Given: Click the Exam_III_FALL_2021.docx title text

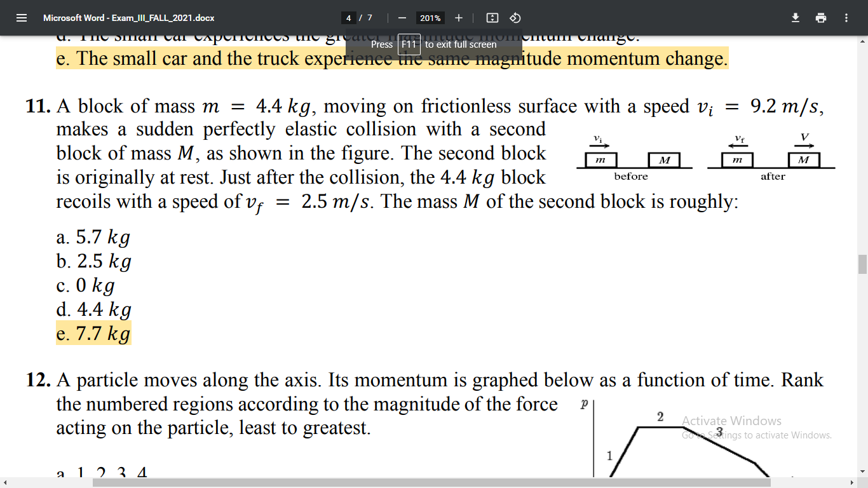Looking at the screenshot, I should click(126, 17).
